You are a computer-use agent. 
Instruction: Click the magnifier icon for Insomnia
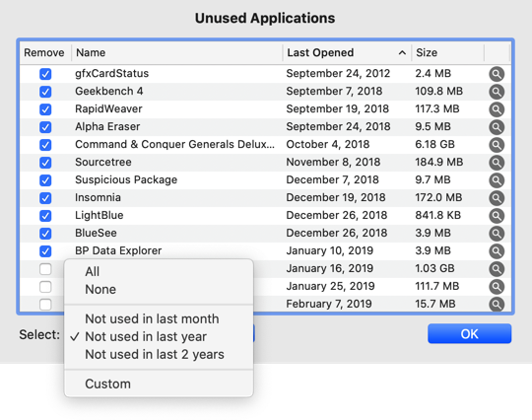tap(497, 197)
